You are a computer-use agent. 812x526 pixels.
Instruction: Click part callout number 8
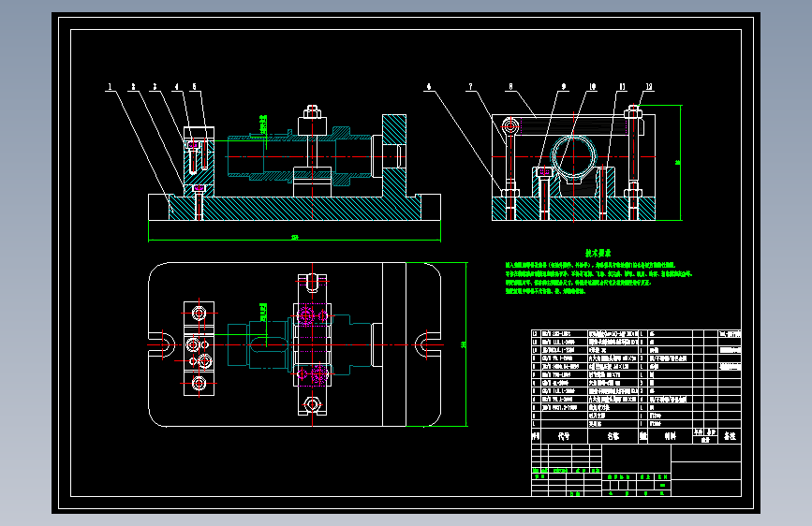click(510, 86)
